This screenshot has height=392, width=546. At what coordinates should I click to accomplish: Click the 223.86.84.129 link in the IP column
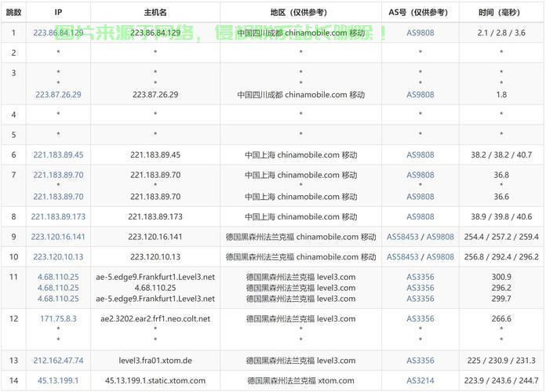pos(59,32)
